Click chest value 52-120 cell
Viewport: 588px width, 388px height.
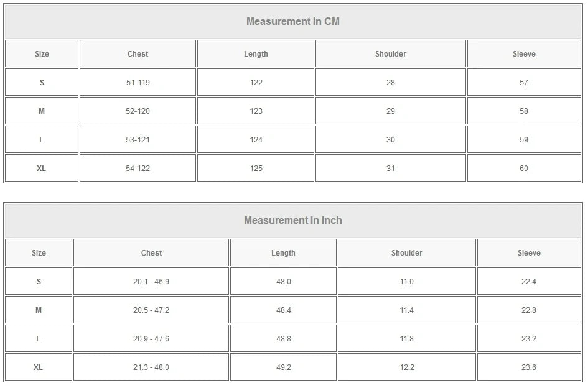tap(138, 111)
